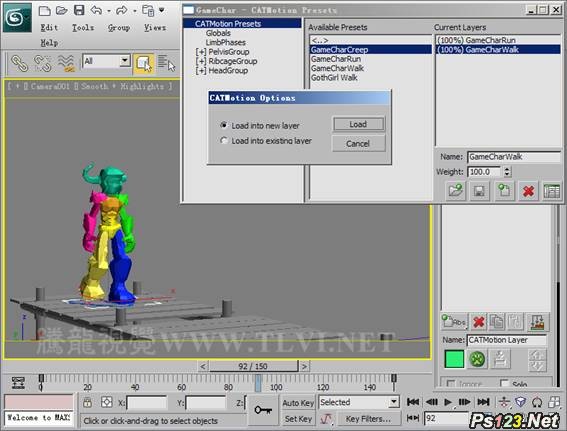The height and width of the screenshot is (431, 567).
Task: Open the Undo history dropdown arrow
Action: (108, 11)
